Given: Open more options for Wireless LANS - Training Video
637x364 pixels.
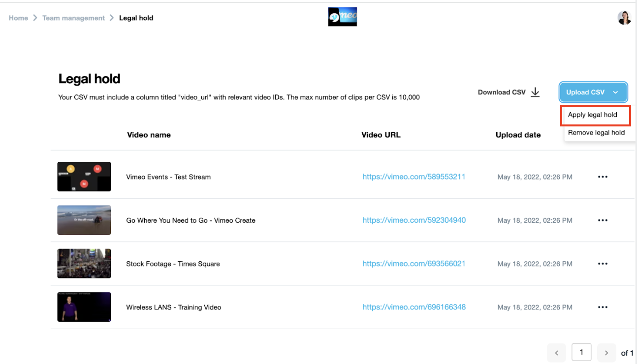Looking at the screenshot, I should [x=603, y=307].
